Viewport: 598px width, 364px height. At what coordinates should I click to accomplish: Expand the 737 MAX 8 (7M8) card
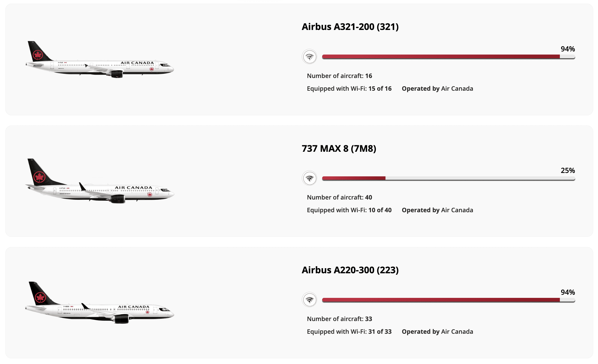pyautogui.click(x=299, y=182)
